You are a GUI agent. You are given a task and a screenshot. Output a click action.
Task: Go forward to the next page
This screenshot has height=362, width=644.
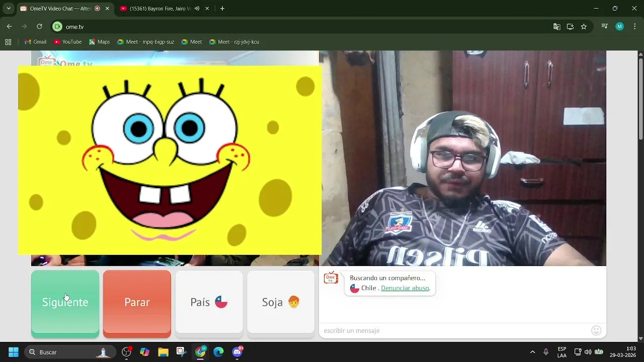tap(24, 27)
